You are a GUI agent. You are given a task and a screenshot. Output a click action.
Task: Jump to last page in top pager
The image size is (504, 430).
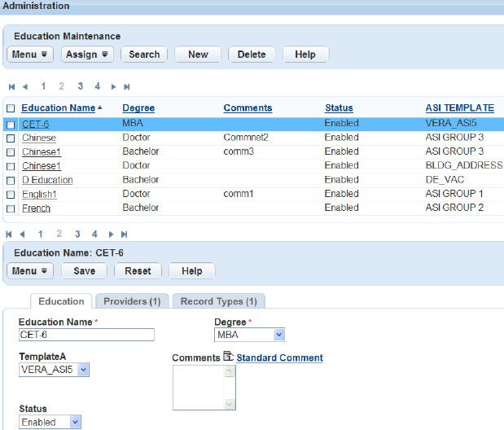[127, 87]
